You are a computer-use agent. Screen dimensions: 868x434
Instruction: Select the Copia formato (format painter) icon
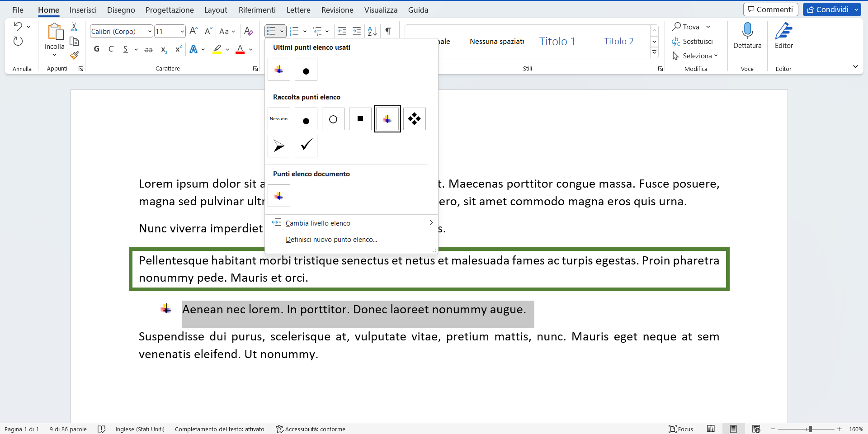click(x=74, y=55)
